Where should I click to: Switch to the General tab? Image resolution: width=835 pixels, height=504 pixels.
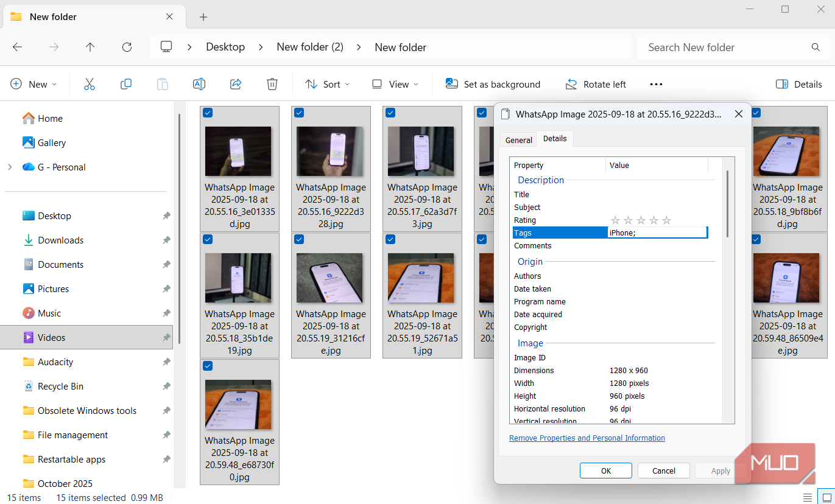pos(519,140)
